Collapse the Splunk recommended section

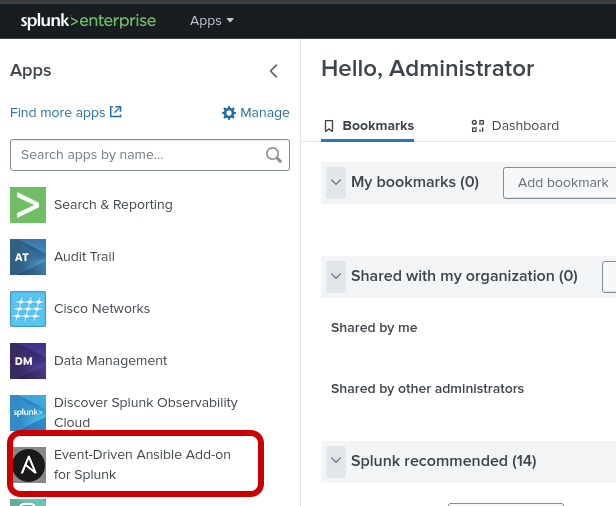coord(336,461)
